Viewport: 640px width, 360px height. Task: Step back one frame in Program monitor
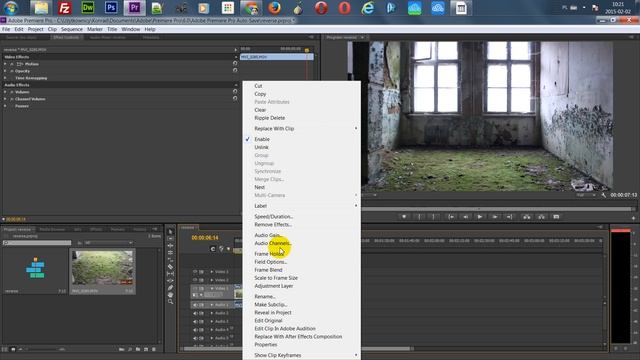465,217
